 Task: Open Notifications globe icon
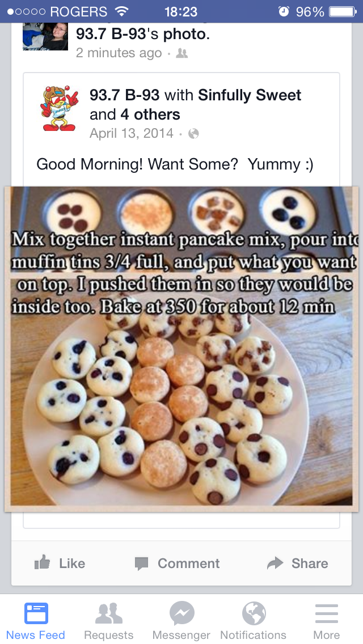253,621
